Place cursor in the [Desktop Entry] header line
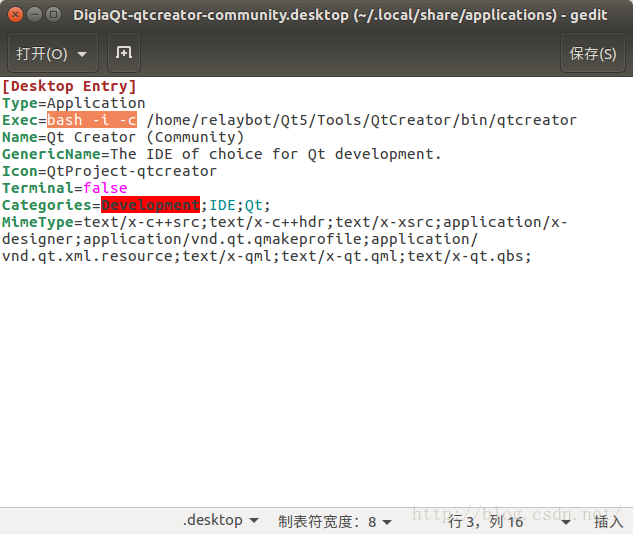Image resolution: width=633 pixels, height=534 pixels. 69,86
